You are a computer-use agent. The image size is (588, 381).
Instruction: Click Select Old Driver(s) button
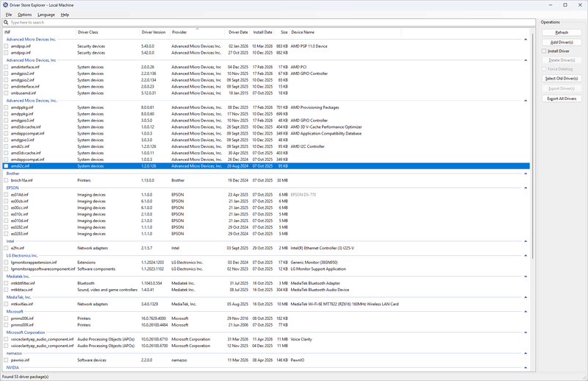coord(562,79)
